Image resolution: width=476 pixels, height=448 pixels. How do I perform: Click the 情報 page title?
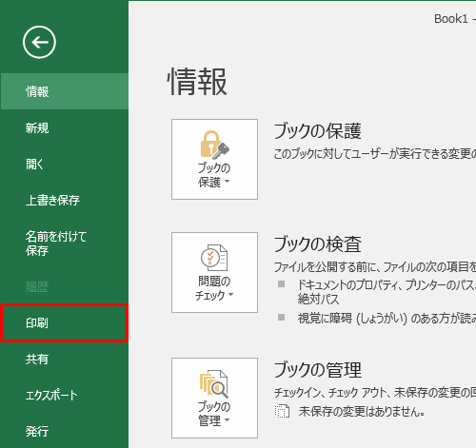(197, 82)
